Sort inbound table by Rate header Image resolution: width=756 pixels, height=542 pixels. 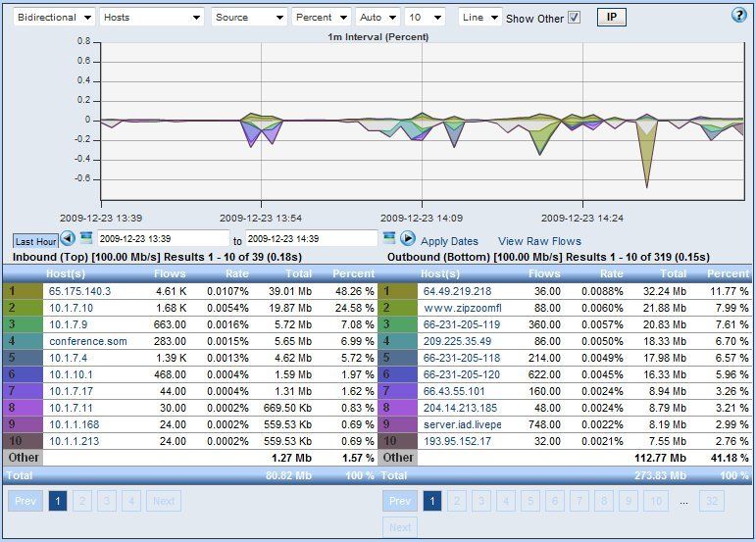click(x=236, y=273)
